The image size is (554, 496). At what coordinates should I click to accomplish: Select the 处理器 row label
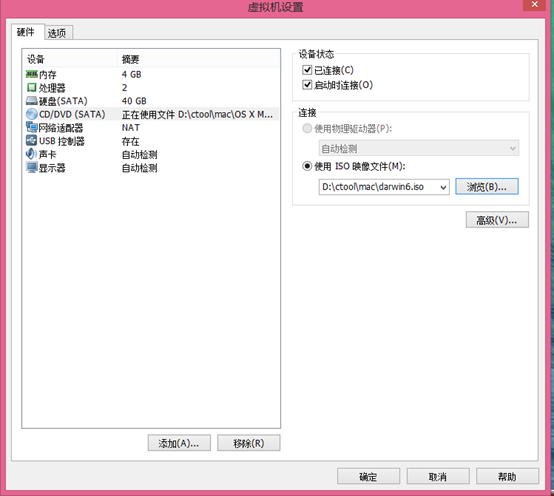[52, 88]
